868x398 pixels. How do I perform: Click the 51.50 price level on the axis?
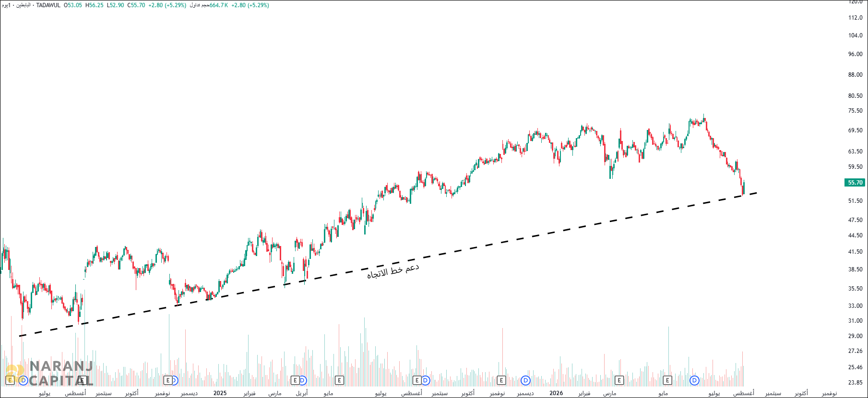[856, 201]
